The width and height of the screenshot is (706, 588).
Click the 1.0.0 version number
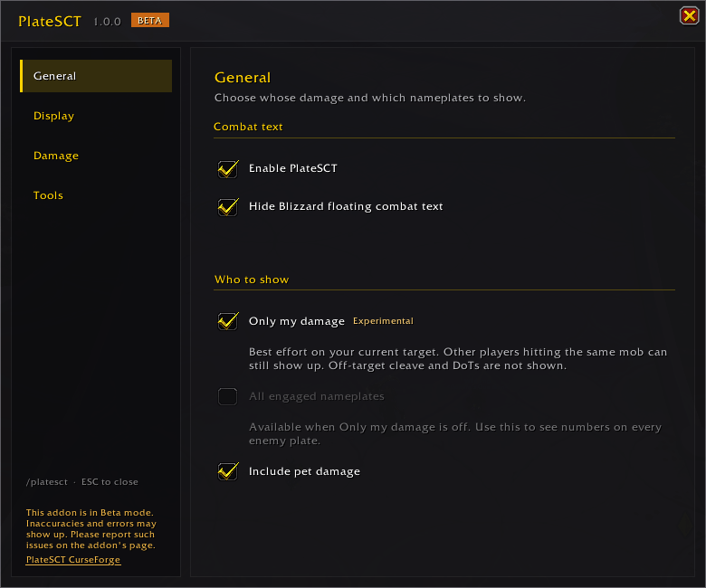coord(107,22)
